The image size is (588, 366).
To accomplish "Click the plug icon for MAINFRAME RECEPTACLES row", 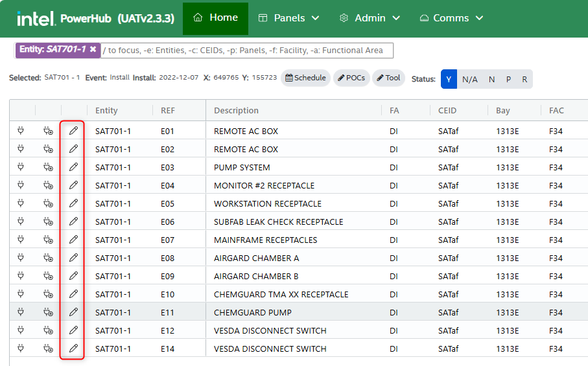I will [x=21, y=240].
